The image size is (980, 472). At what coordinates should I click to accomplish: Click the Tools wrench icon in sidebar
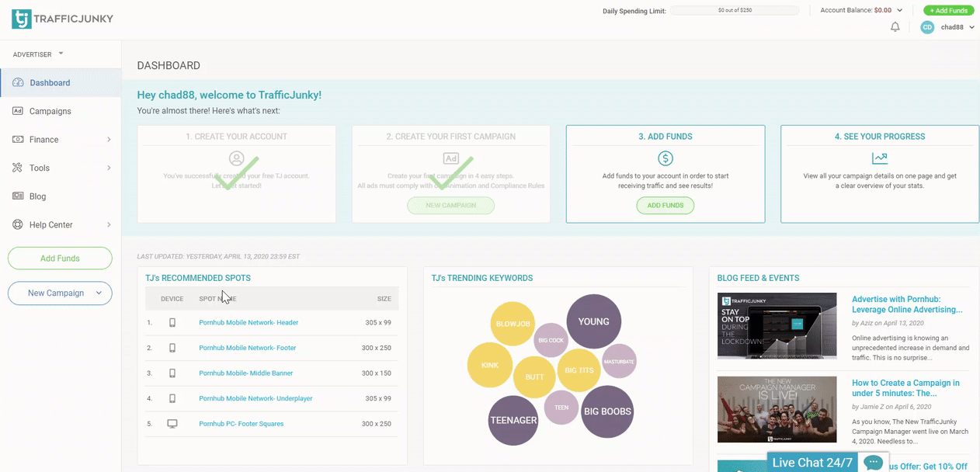pyautogui.click(x=18, y=168)
